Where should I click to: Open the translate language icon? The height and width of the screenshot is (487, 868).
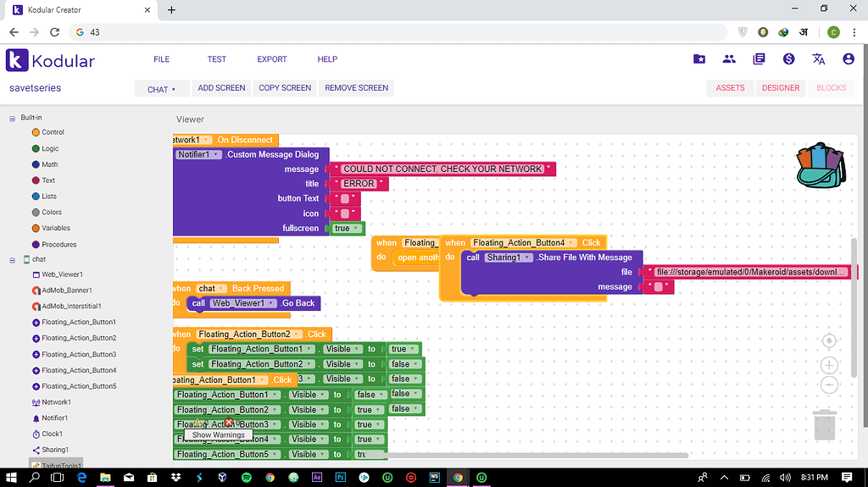click(818, 58)
